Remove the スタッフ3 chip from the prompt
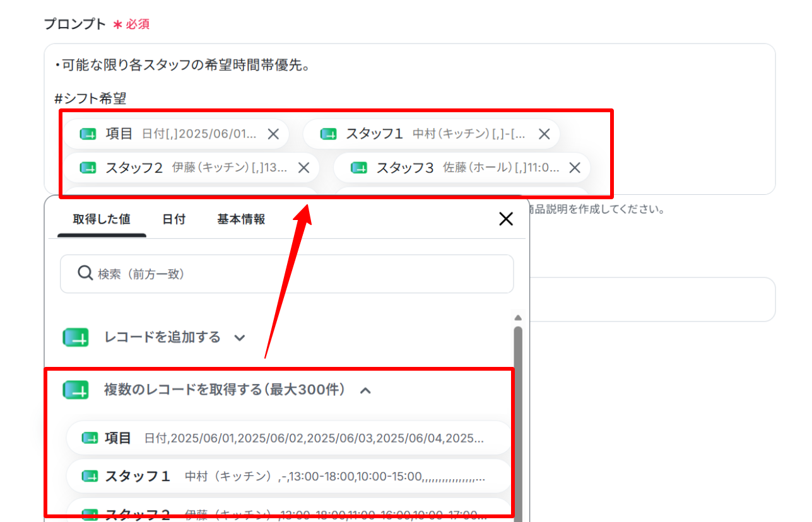This screenshot has width=812, height=522. [575, 168]
